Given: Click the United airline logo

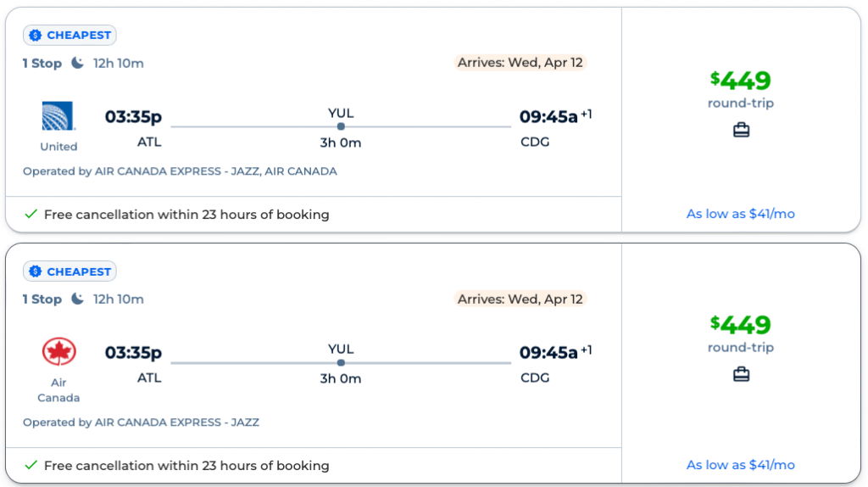Looking at the screenshot, I should coord(58,116).
